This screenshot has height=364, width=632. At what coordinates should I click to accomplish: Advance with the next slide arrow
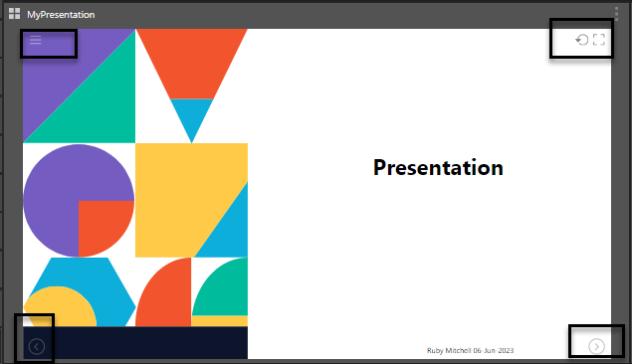[596, 346]
